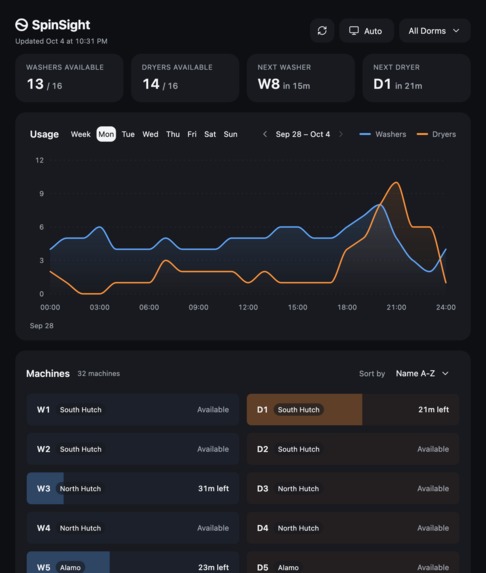Viewport: 486px width, 573px height.
Task: Click the 'Sort by' label
Action: 372,373
